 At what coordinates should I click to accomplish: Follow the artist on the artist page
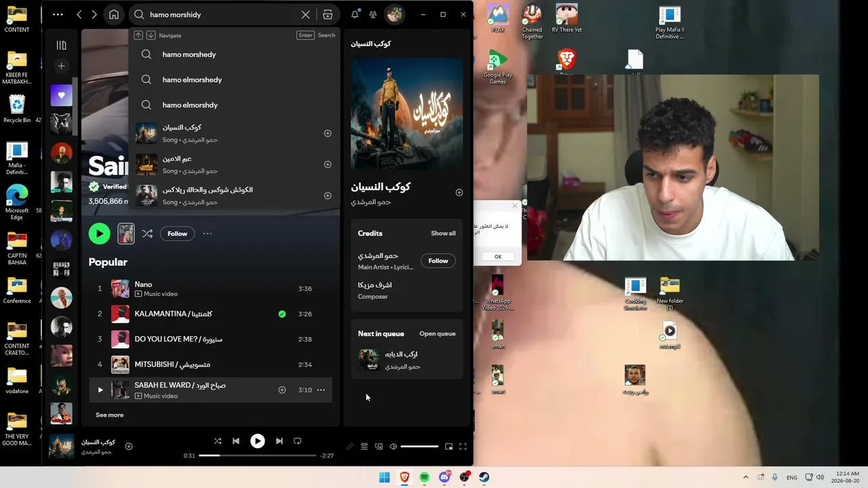coord(177,234)
